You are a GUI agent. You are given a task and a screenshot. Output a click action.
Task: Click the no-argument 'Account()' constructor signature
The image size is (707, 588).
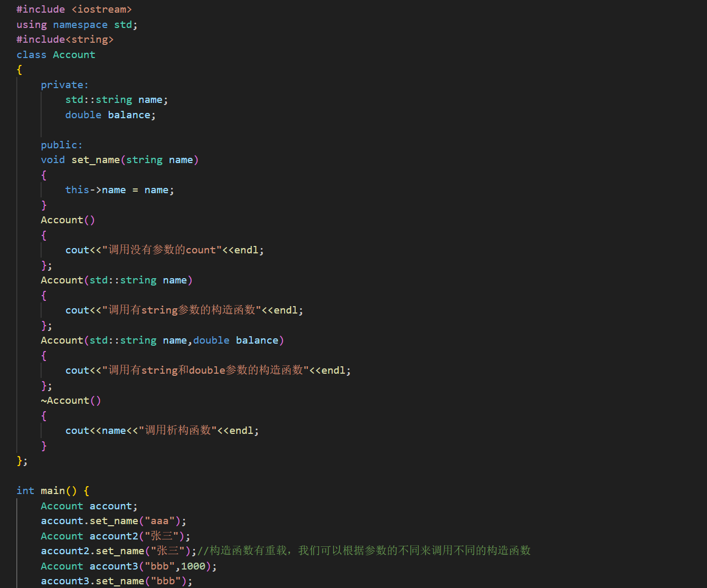click(x=68, y=220)
